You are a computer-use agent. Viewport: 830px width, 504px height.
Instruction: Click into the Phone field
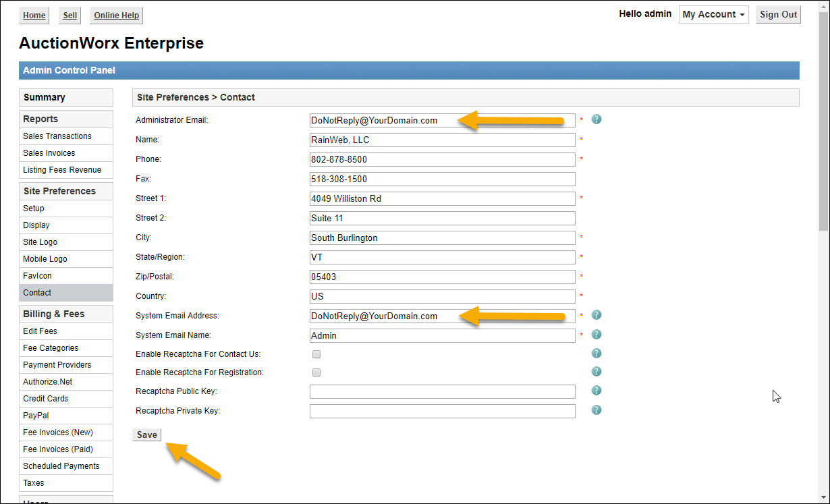point(443,159)
